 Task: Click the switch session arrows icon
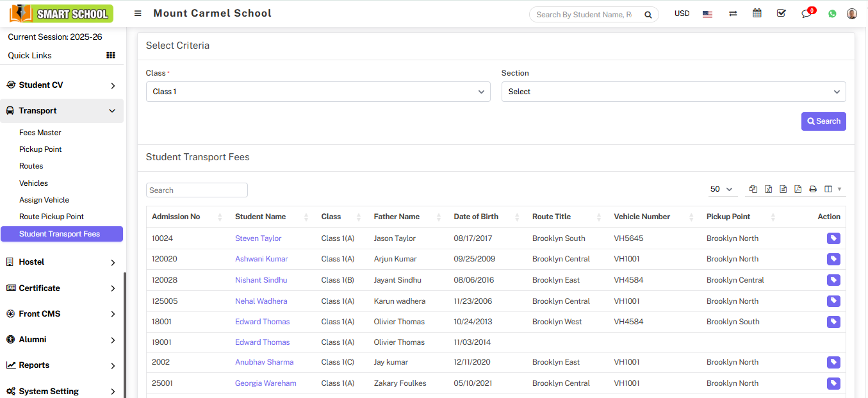tap(733, 13)
